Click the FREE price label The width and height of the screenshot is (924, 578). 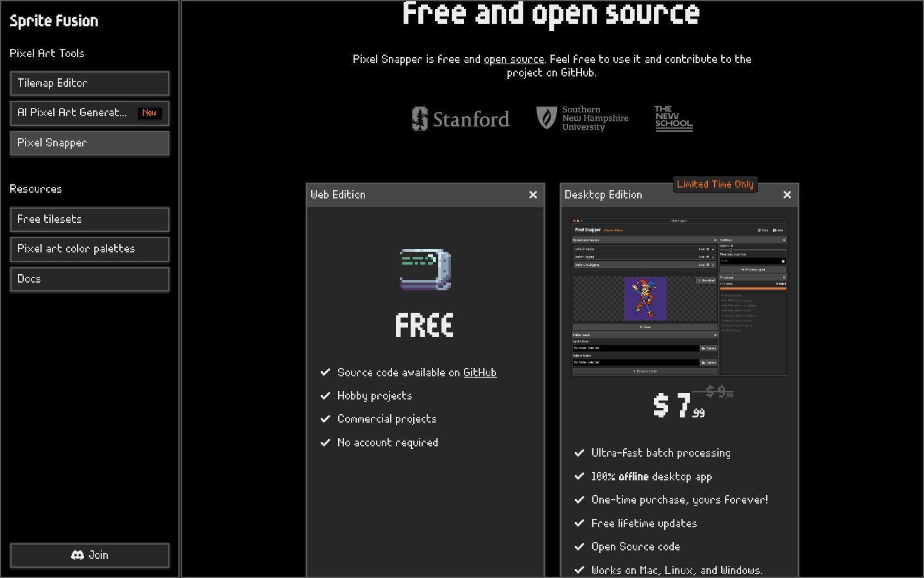tap(425, 326)
